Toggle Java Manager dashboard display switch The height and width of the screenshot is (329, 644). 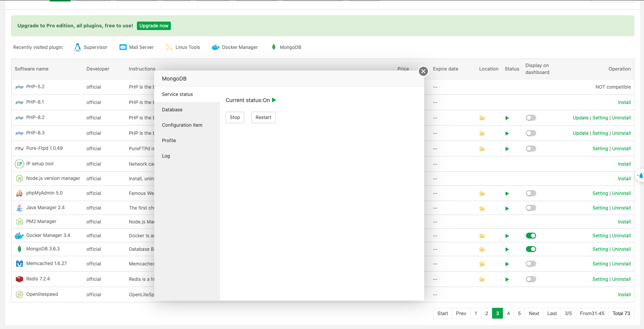tap(531, 208)
